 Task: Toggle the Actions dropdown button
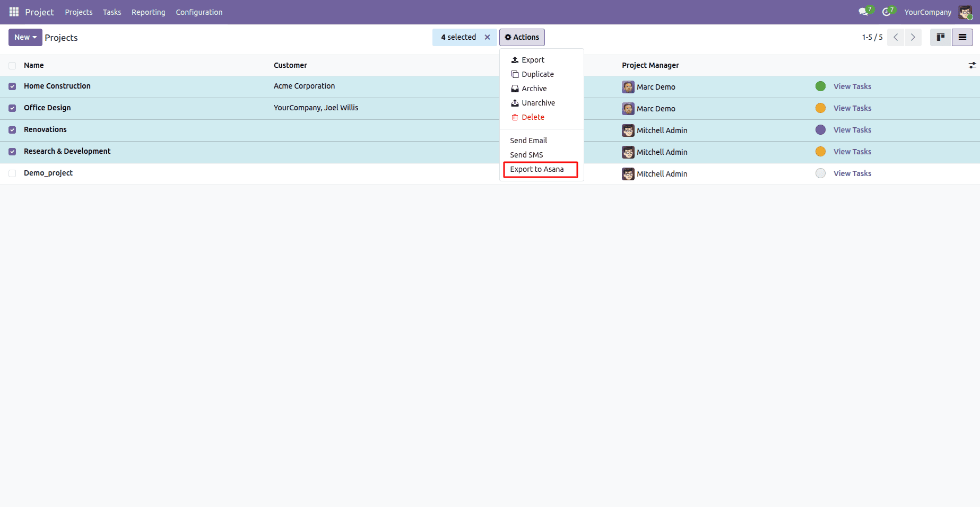[522, 37]
